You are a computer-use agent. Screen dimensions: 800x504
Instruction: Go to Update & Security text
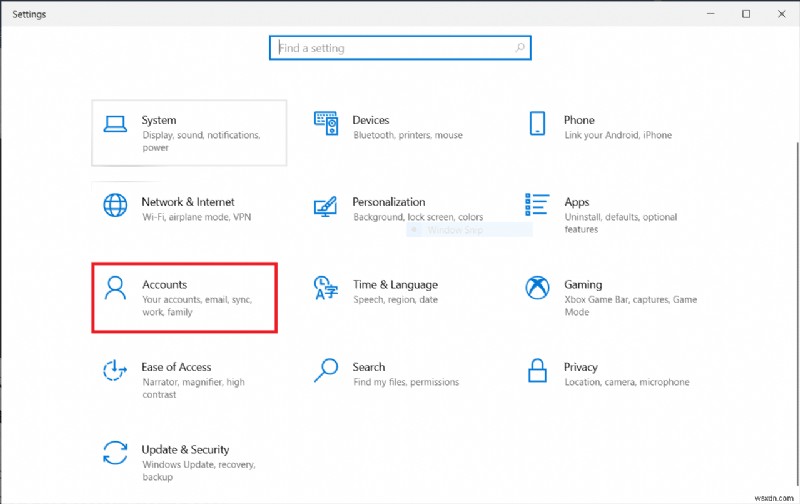coord(185,450)
